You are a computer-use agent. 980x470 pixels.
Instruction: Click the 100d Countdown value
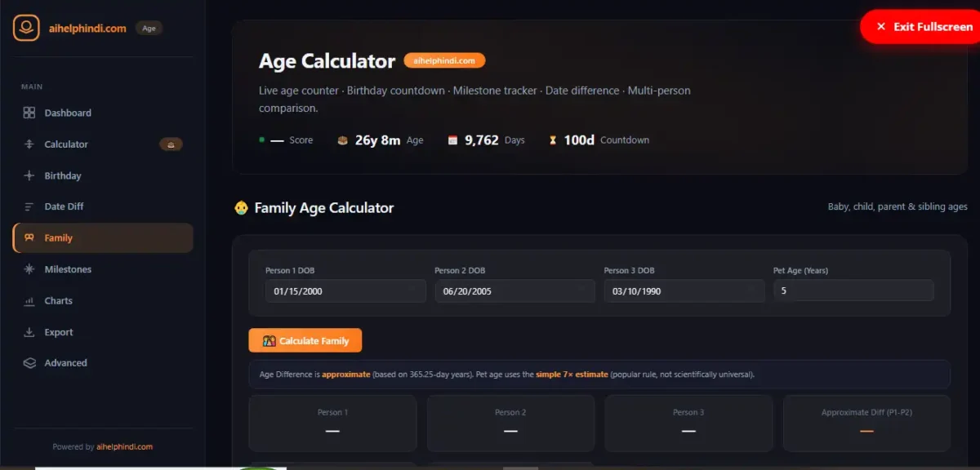[579, 140]
